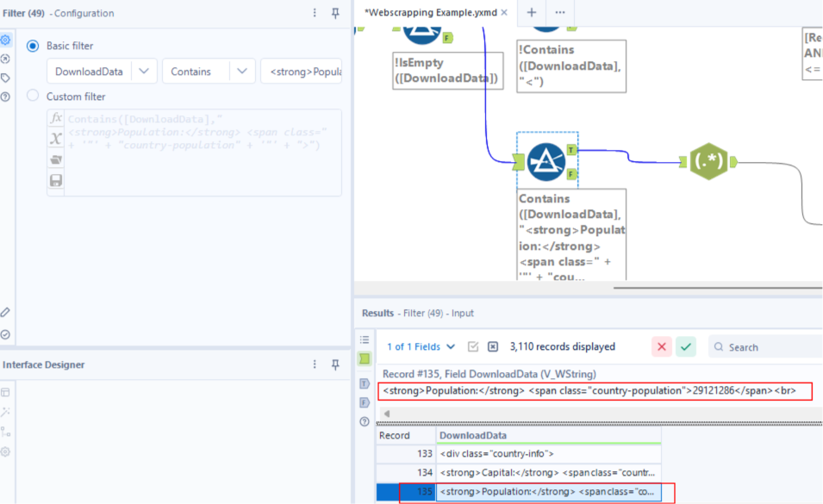Pin the Filter Configuration panel
This screenshot has height=504, width=823.
coord(335,13)
